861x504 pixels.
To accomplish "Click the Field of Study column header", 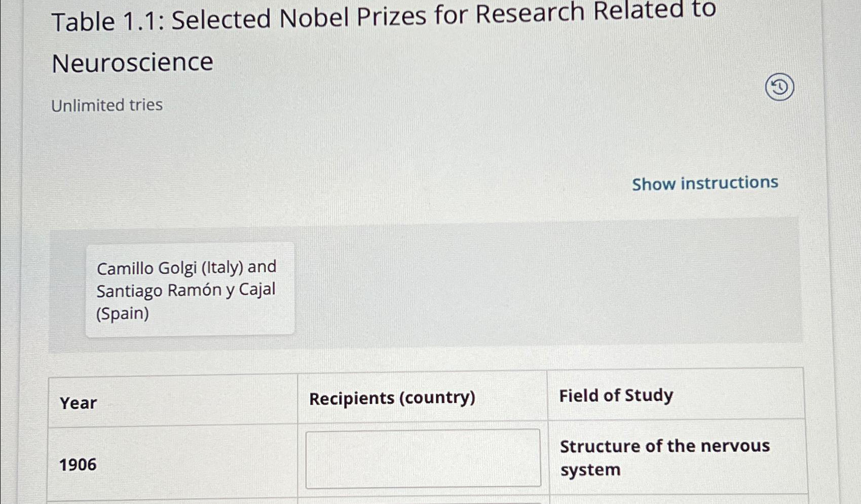I will tap(616, 396).
